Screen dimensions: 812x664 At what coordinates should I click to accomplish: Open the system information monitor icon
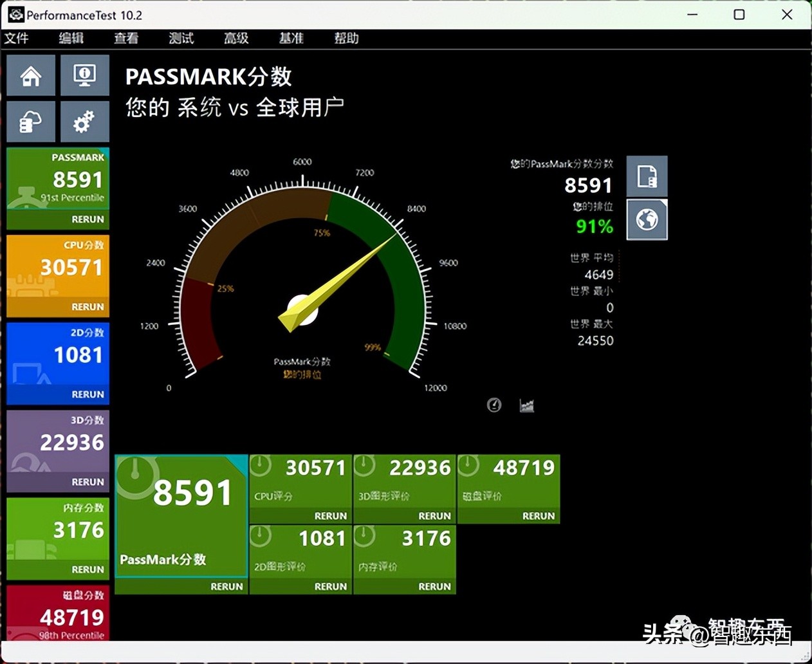tap(84, 76)
